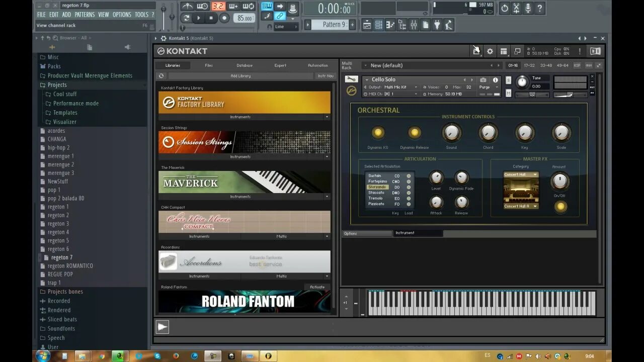The width and height of the screenshot is (644, 362).
Task: Open the MIDI Ch dropdown
Action: (x=390, y=94)
